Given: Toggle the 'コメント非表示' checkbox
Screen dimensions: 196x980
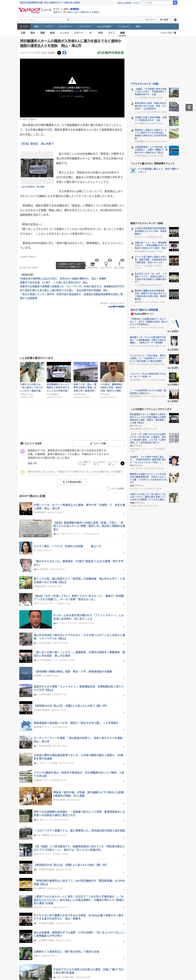Looking at the screenshot, I should click(x=108, y=489).
